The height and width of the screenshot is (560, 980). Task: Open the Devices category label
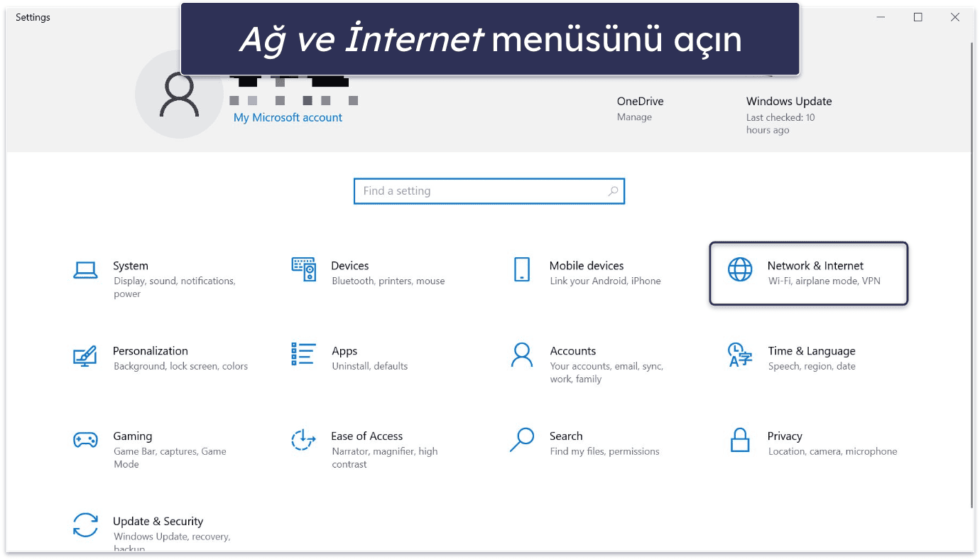point(350,266)
